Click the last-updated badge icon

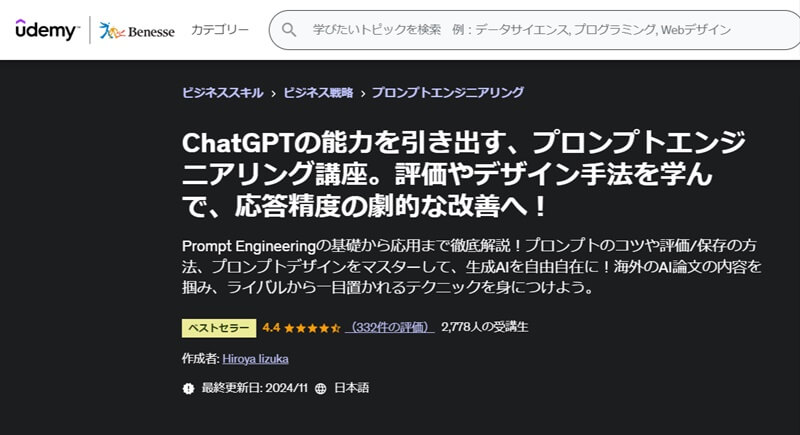point(187,387)
